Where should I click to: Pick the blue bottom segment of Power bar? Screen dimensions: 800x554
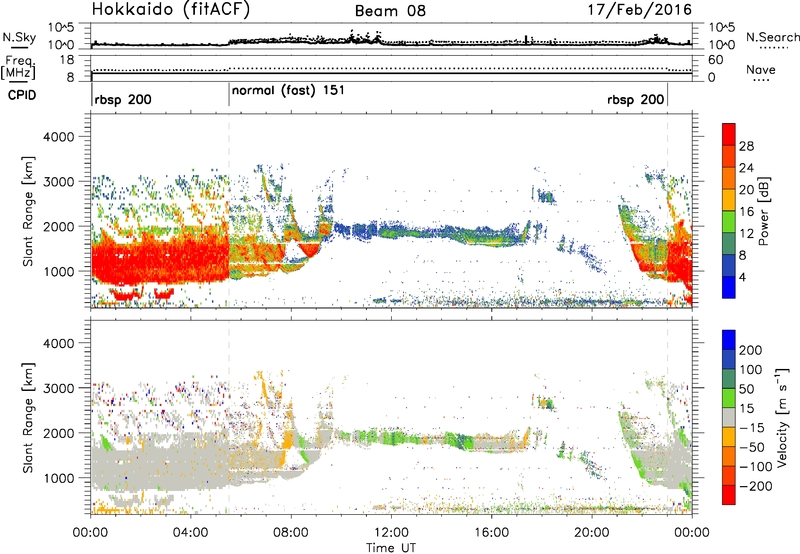click(x=729, y=288)
